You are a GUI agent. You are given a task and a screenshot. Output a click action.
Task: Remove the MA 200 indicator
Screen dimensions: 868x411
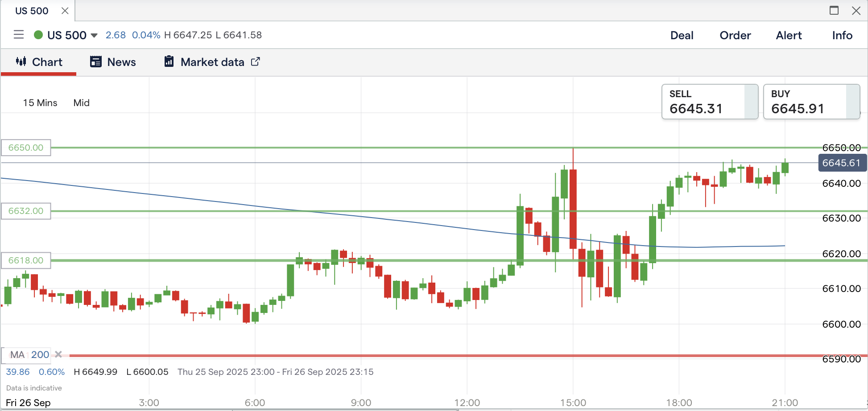pyautogui.click(x=58, y=354)
